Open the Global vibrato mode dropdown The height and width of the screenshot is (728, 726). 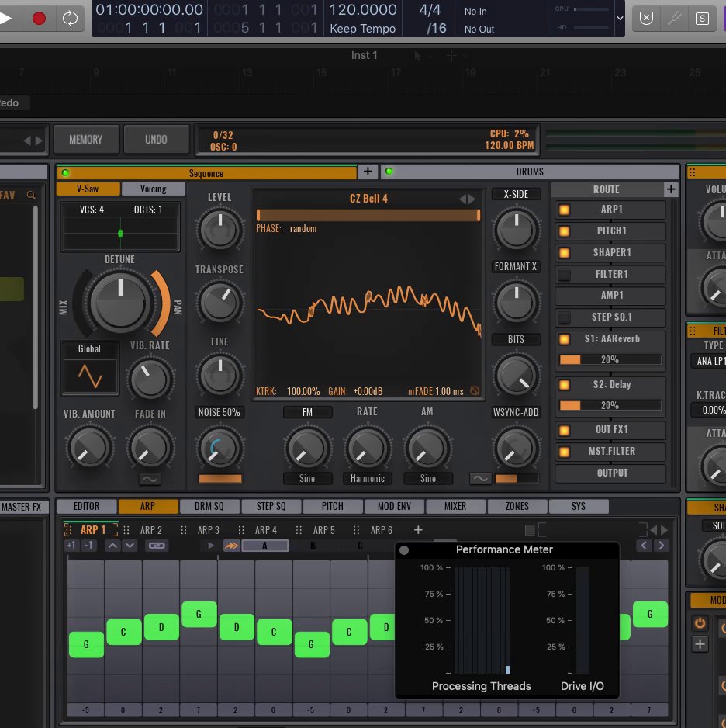[89, 349]
